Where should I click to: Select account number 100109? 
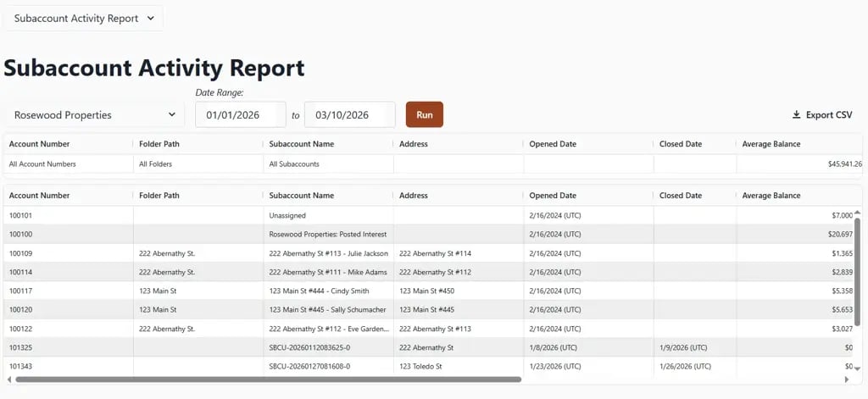pos(20,253)
